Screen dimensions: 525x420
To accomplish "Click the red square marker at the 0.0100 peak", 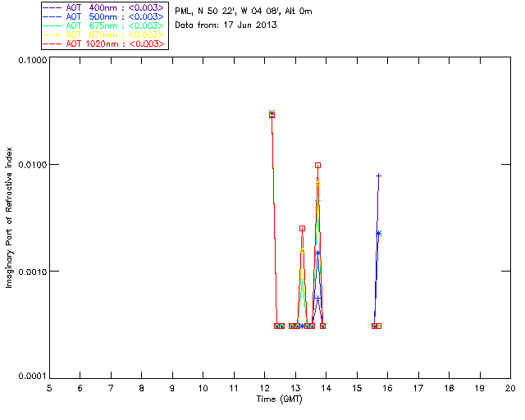I will [x=317, y=165].
